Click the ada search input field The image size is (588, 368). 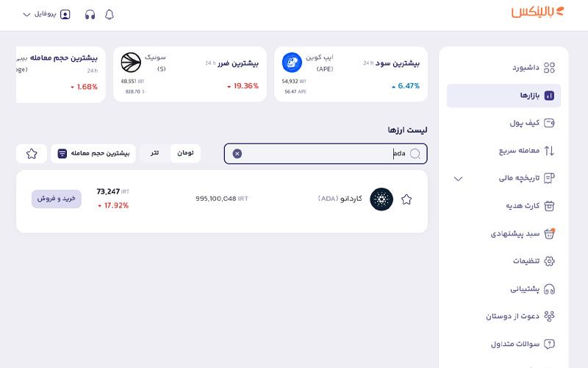(326, 154)
